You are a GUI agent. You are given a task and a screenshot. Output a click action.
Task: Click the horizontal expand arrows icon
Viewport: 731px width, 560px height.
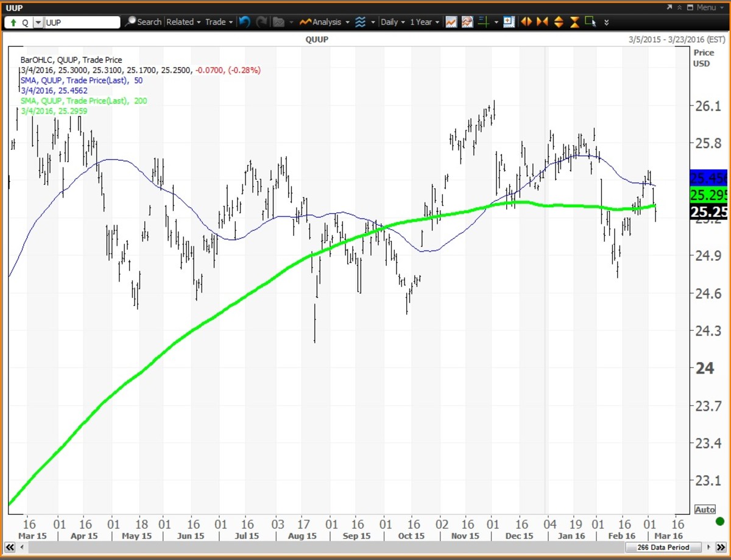tap(526, 22)
